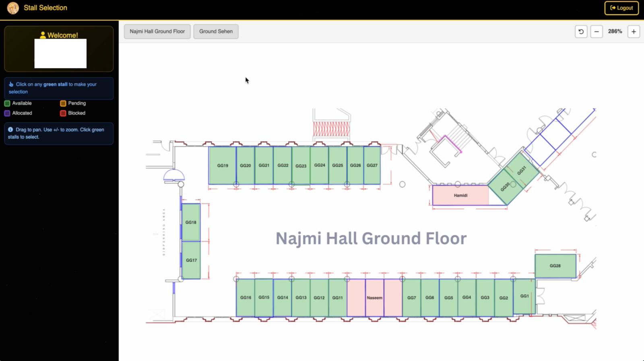The image size is (644, 361).
Task: Select stall GG19 on the floor plan
Action: pyautogui.click(x=222, y=165)
